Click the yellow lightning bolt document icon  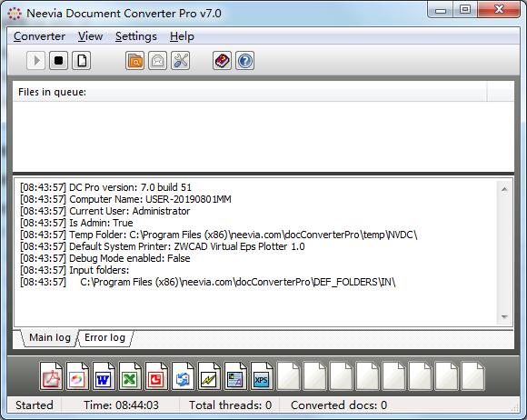point(209,376)
